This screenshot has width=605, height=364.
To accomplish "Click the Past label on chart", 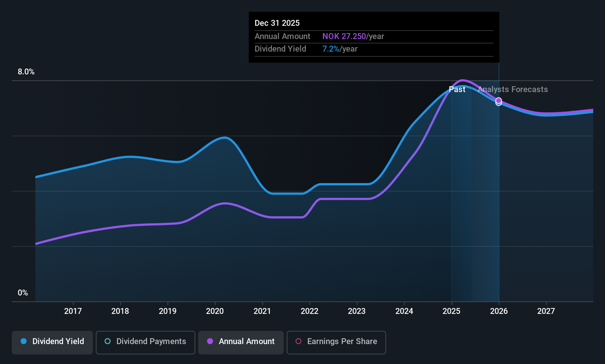I will coord(457,90).
